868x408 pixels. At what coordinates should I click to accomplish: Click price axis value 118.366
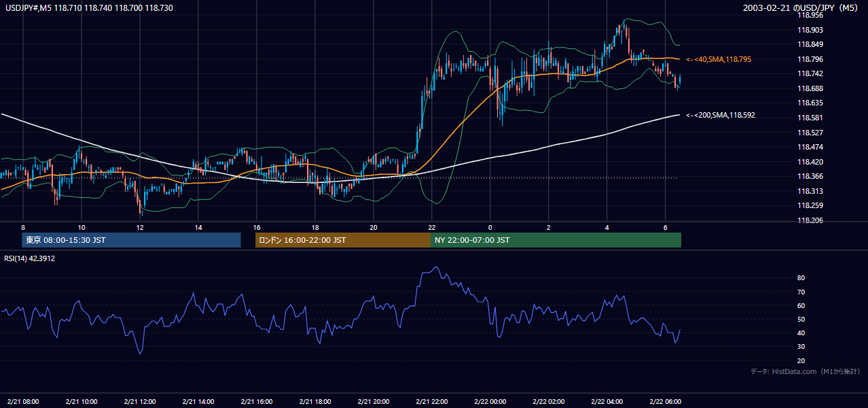tap(810, 176)
